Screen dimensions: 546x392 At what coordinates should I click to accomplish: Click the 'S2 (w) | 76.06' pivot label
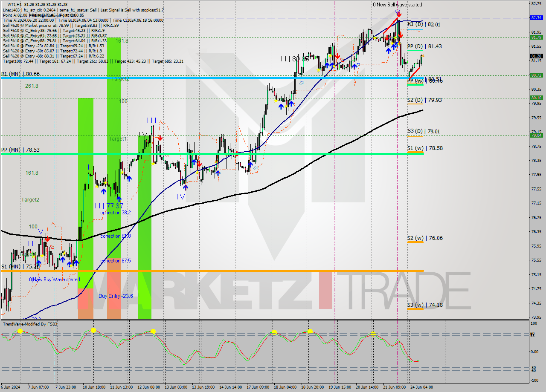coord(425,238)
